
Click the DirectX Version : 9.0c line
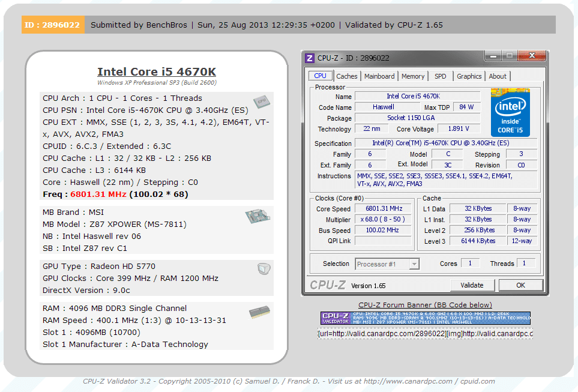pyautogui.click(x=86, y=290)
